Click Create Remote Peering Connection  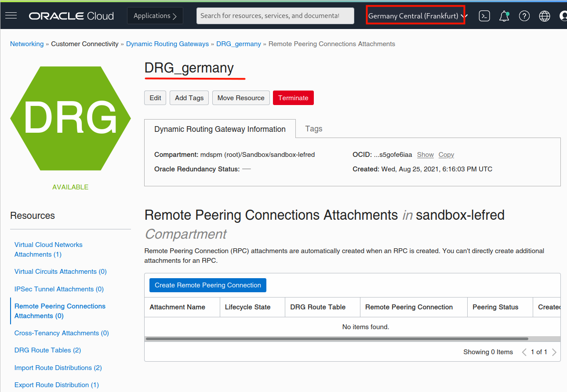pos(208,285)
